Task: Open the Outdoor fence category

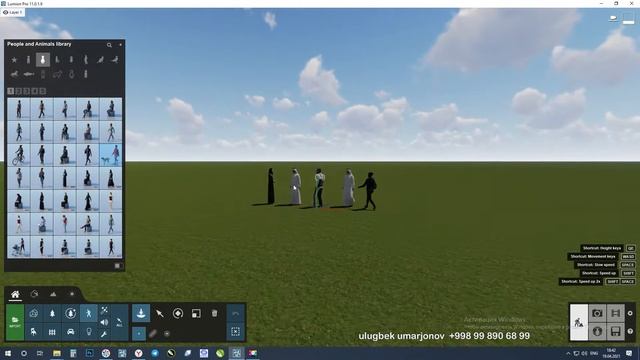Action: coord(52,332)
